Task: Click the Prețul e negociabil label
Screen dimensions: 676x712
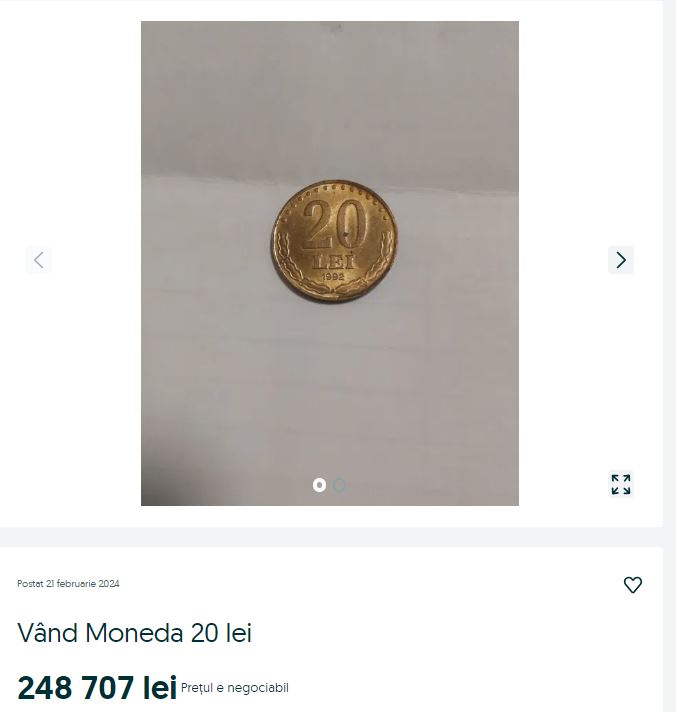Action: tap(235, 688)
